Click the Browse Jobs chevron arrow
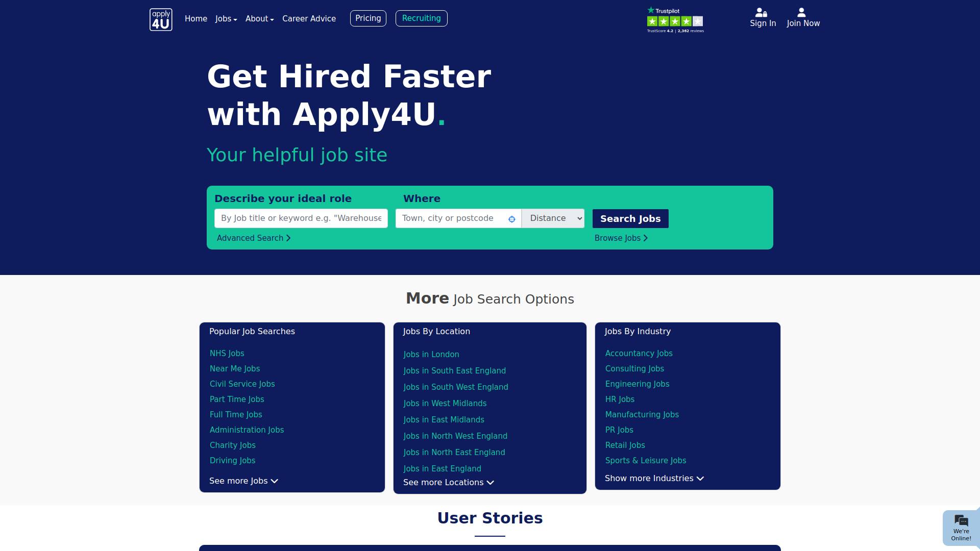Screen dimensions: 980x551 (x=646, y=238)
